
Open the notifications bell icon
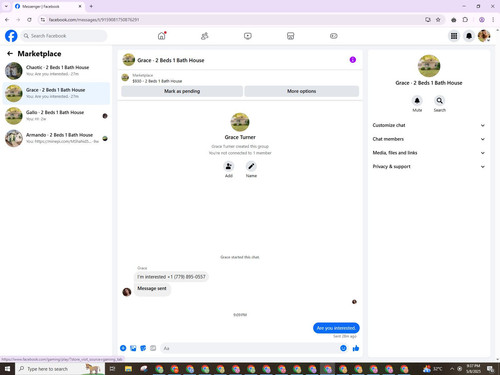coord(469,36)
